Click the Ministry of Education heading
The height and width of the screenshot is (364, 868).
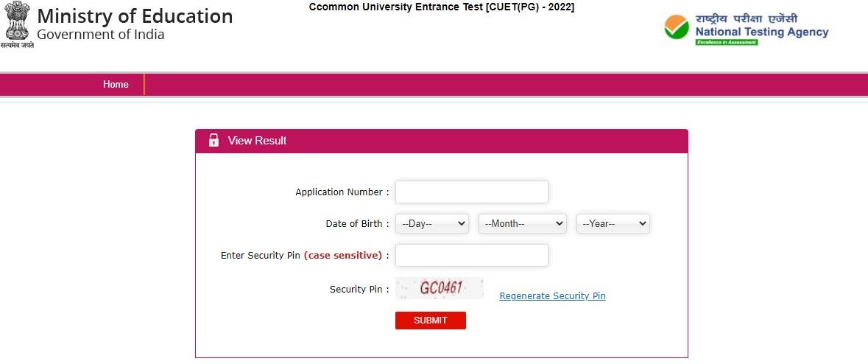point(135,16)
